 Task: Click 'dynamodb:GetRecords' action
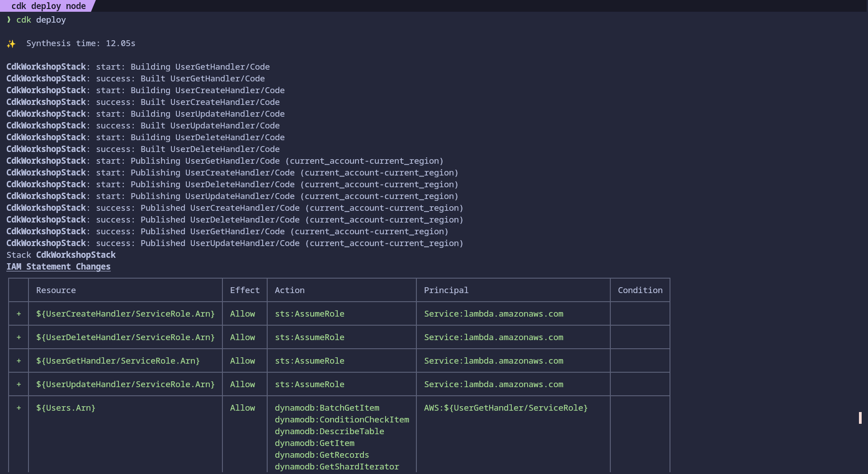(x=322, y=455)
